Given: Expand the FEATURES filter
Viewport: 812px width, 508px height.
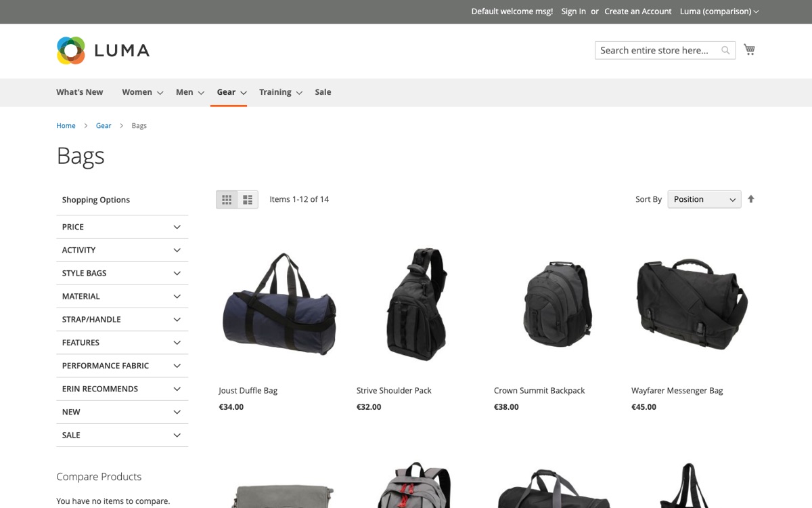Looking at the screenshot, I should click(x=122, y=343).
